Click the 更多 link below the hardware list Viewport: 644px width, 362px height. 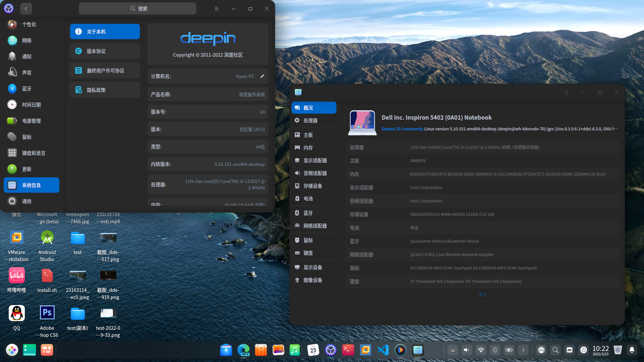coord(482,294)
